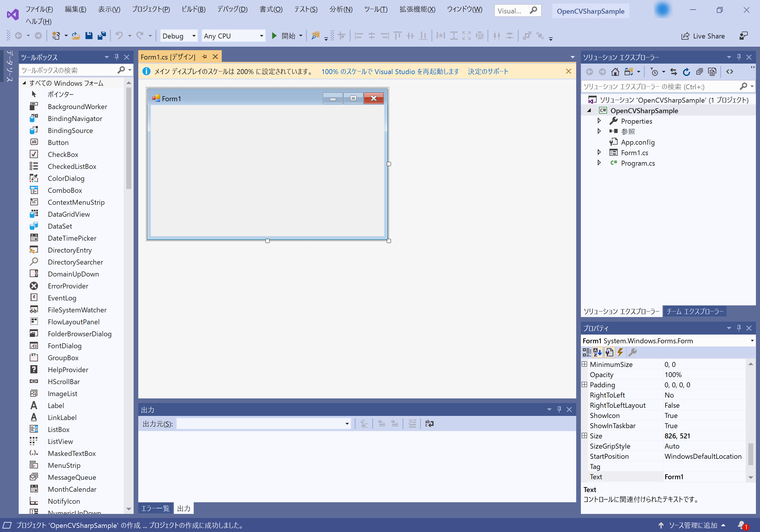Image resolution: width=760 pixels, height=532 pixels.
Task: Open the Debug configuration dropdown
Action: point(179,36)
